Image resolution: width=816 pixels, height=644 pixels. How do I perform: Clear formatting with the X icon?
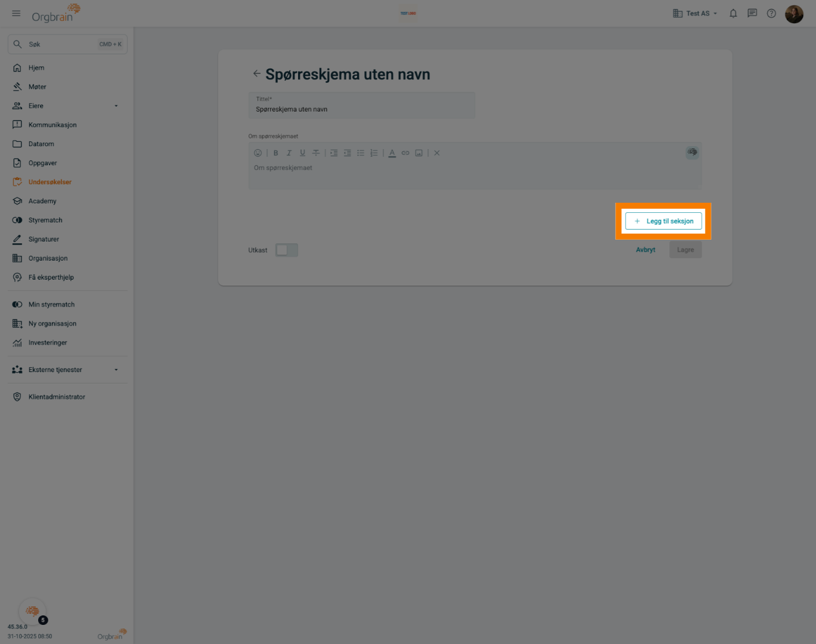(437, 153)
